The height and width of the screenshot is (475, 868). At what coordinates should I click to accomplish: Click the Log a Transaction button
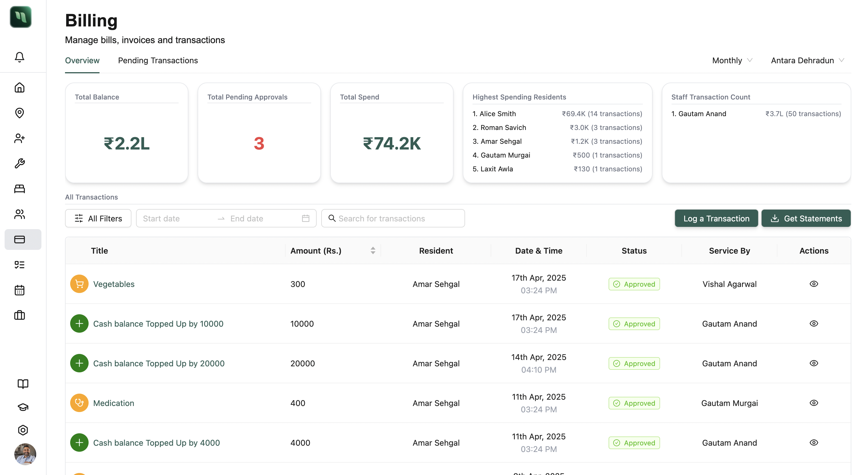click(716, 218)
